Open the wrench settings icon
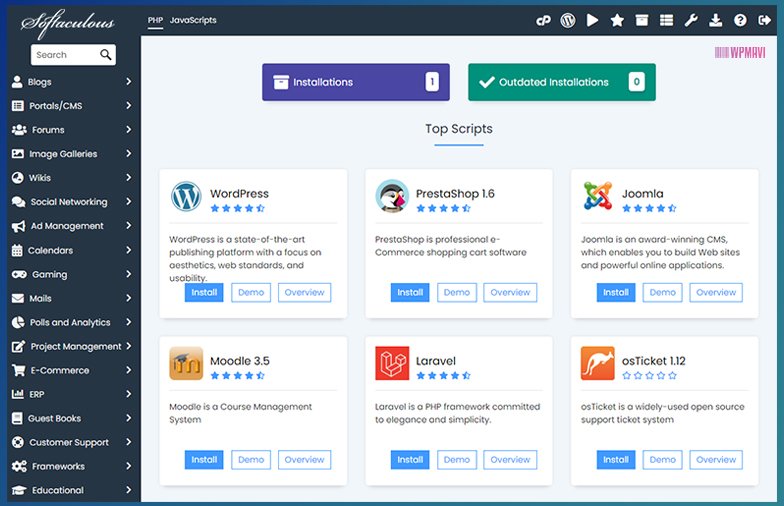784x506 pixels. tap(691, 20)
